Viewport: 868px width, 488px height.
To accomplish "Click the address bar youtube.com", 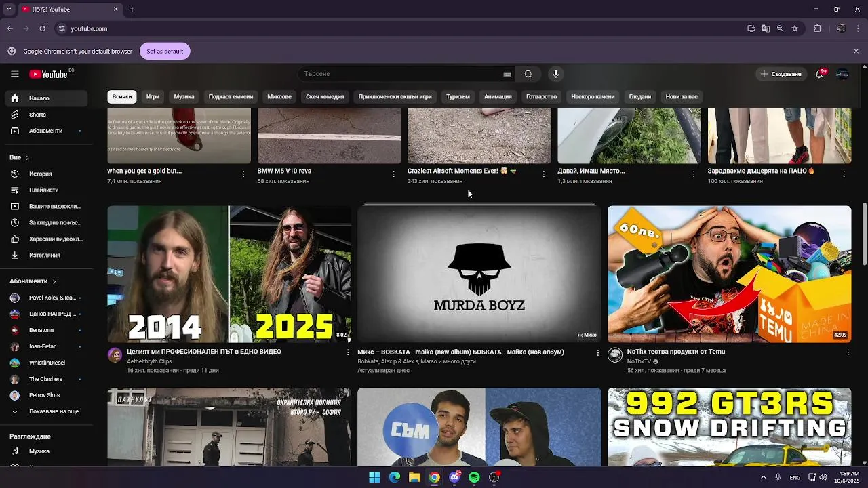I will tap(89, 28).
